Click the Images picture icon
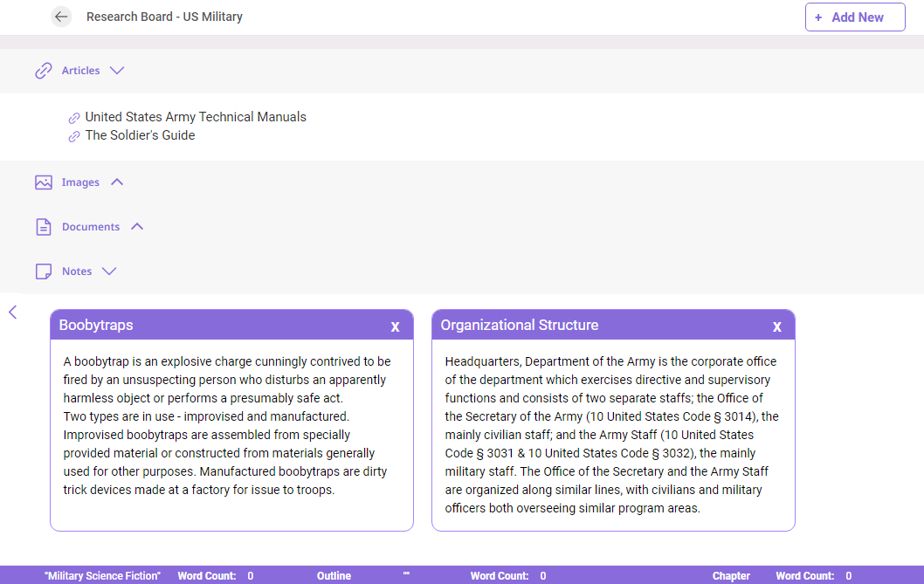924x584 pixels. 44,182
